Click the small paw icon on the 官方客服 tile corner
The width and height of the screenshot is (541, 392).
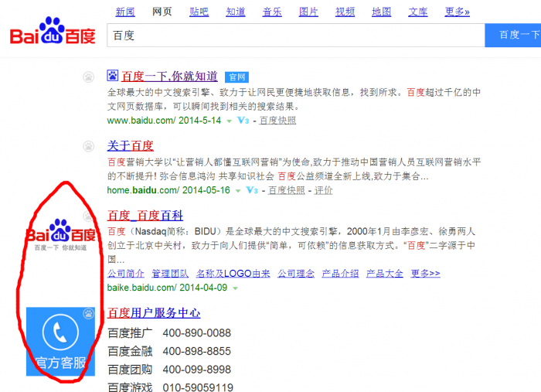pos(89,313)
